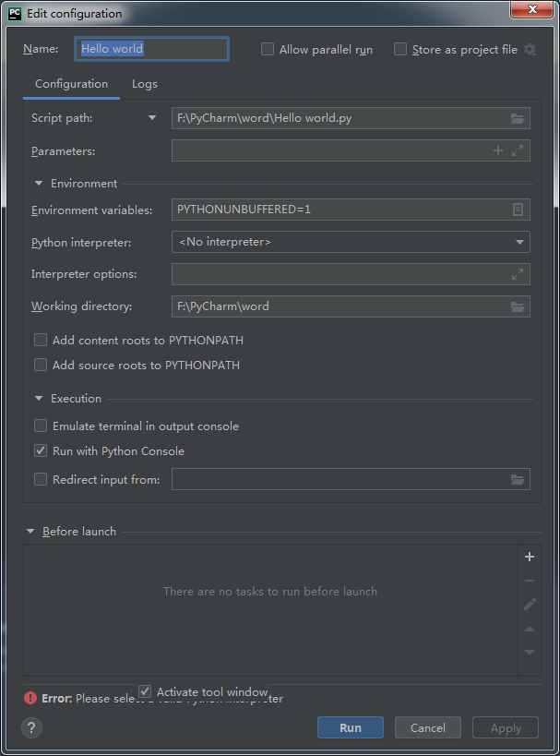
Task: Click the PyCharm icon in title bar
Action: (x=15, y=14)
